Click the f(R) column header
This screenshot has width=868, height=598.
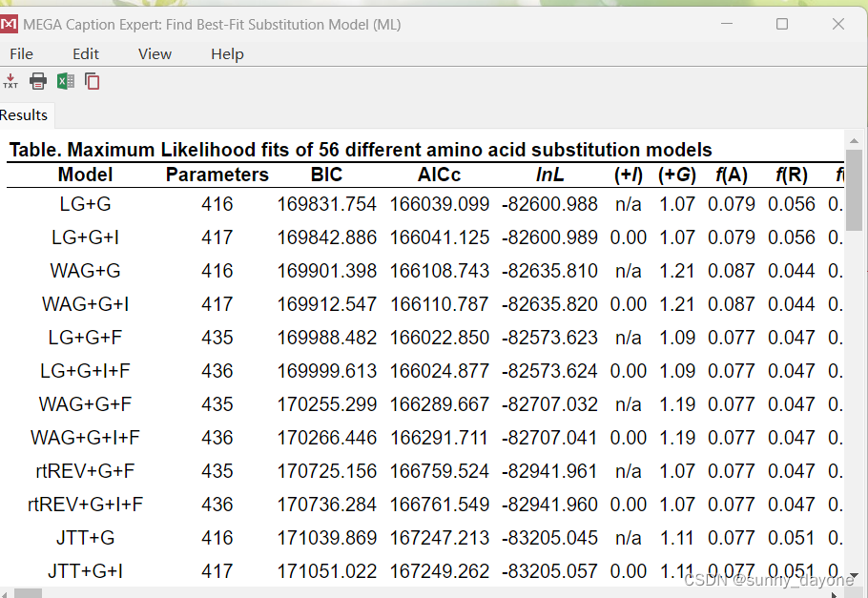coord(792,175)
